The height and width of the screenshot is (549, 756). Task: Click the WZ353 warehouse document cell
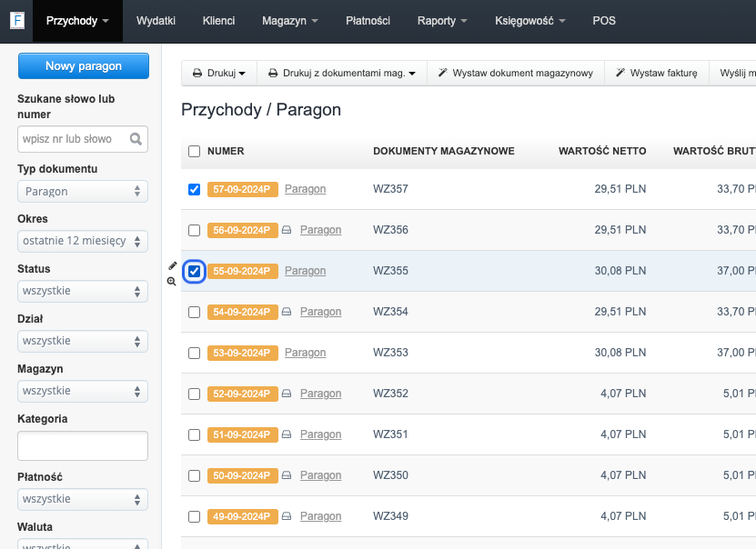(390, 353)
